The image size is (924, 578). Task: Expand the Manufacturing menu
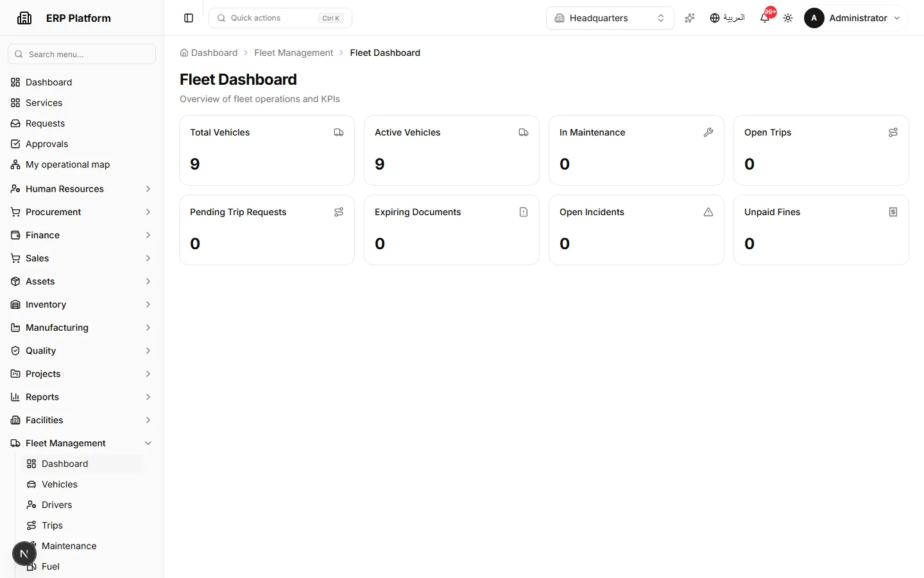tap(81, 328)
